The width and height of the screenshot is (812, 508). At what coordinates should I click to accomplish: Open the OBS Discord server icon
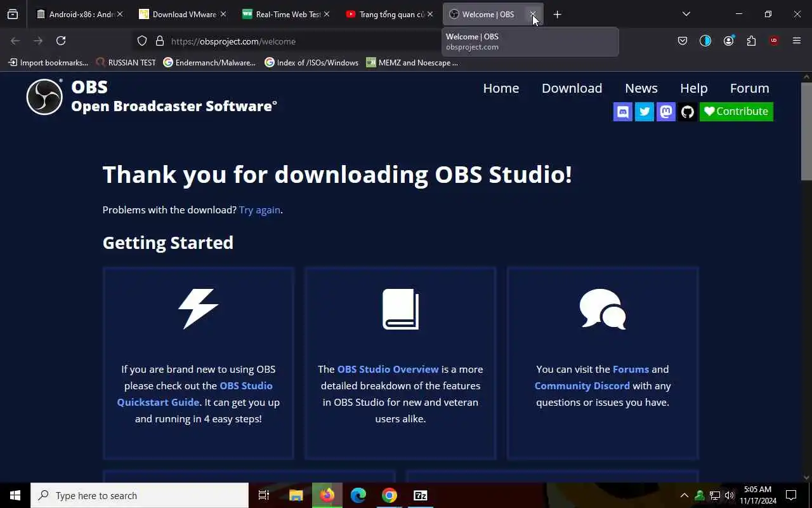[x=623, y=112]
